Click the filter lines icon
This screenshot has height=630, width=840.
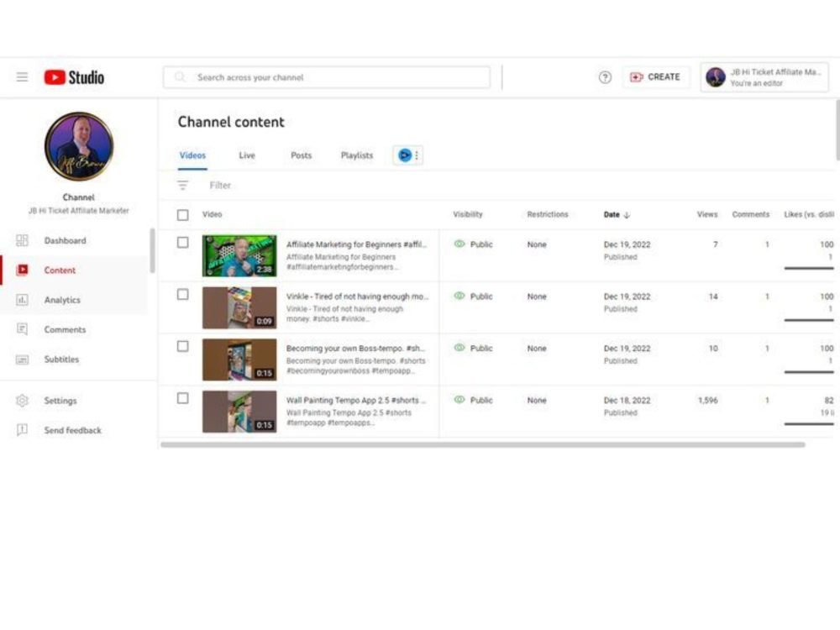(x=182, y=186)
